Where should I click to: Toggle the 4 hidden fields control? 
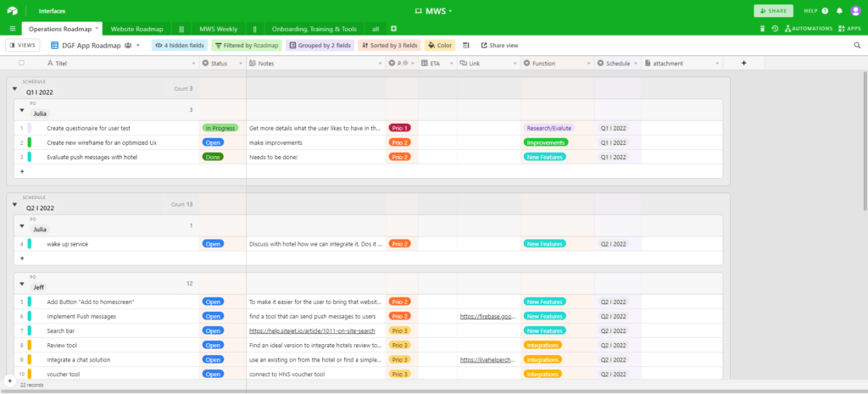[x=177, y=45]
